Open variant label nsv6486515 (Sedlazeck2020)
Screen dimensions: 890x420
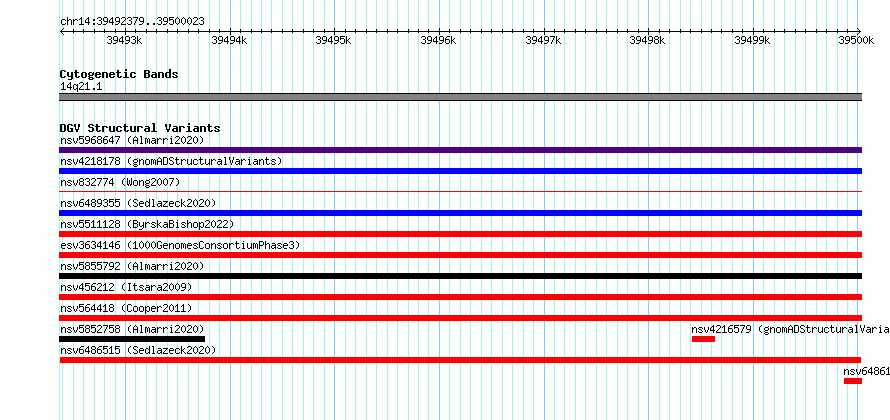138,350
